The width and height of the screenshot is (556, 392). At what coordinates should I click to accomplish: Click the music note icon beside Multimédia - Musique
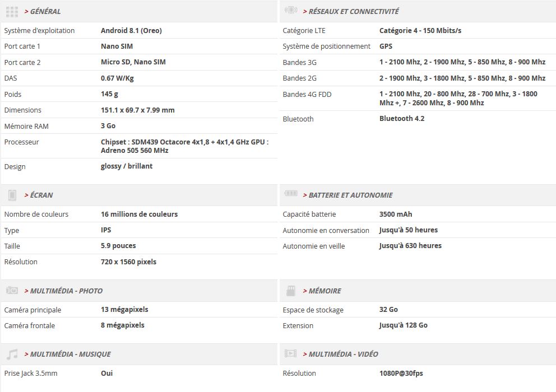coord(12,354)
